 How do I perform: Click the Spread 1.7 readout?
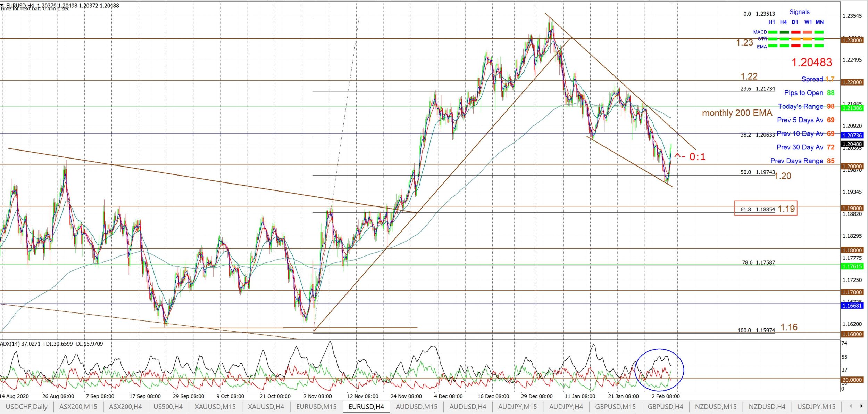tap(818, 79)
